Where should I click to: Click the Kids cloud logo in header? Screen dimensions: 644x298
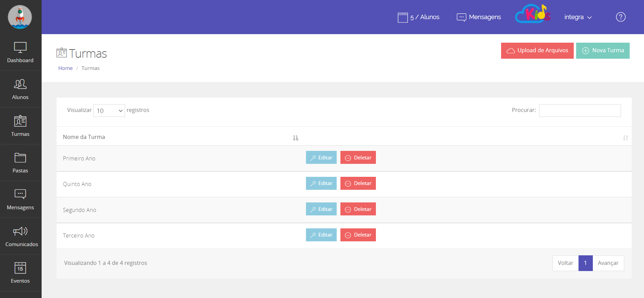point(532,15)
